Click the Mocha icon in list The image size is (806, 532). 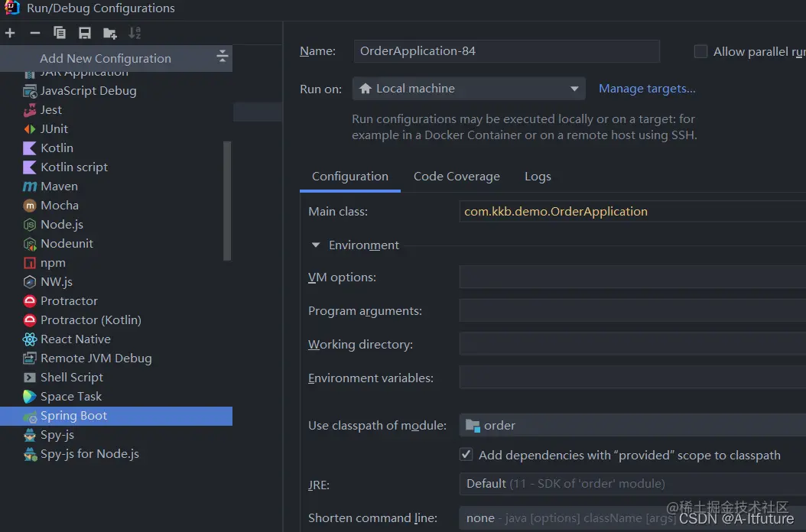tap(30, 206)
